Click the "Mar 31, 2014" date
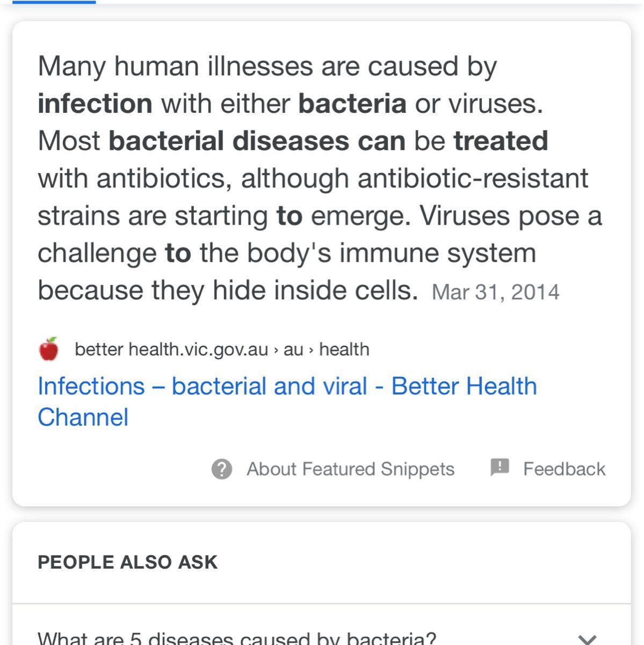The image size is (644, 645). tap(495, 292)
